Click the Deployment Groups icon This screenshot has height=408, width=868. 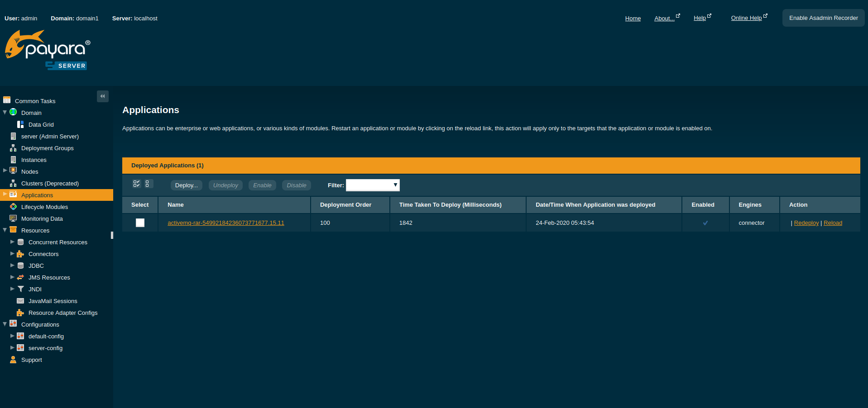click(x=13, y=148)
